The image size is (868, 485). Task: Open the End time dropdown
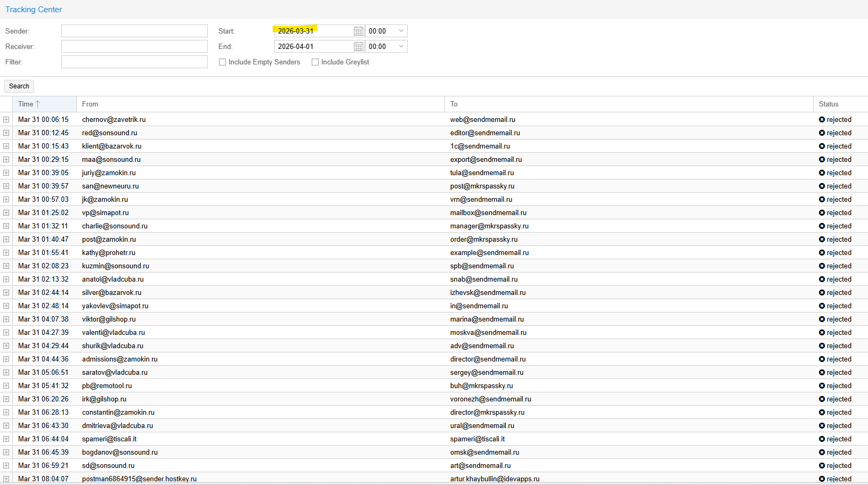click(x=401, y=47)
